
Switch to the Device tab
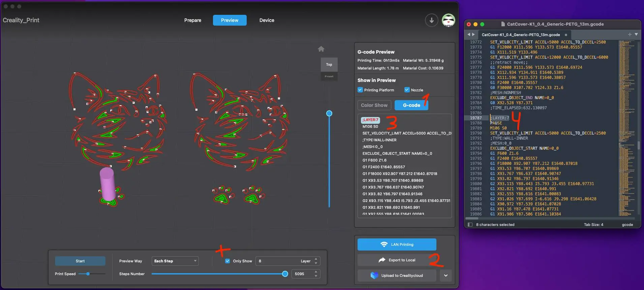[x=267, y=20]
